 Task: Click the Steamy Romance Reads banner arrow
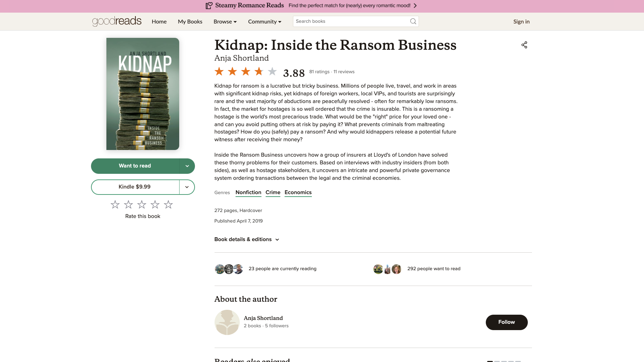click(415, 6)
